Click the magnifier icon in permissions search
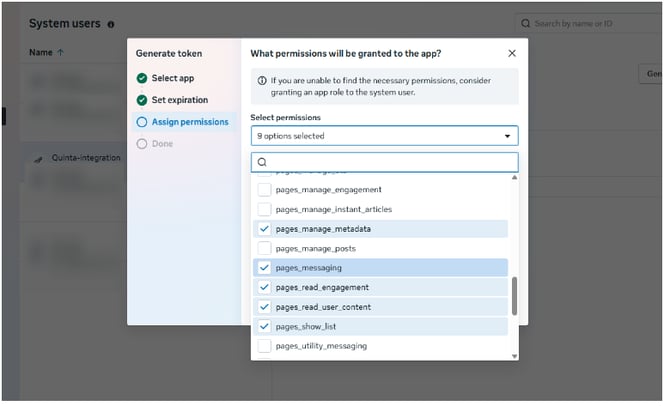 pos(264,163)
